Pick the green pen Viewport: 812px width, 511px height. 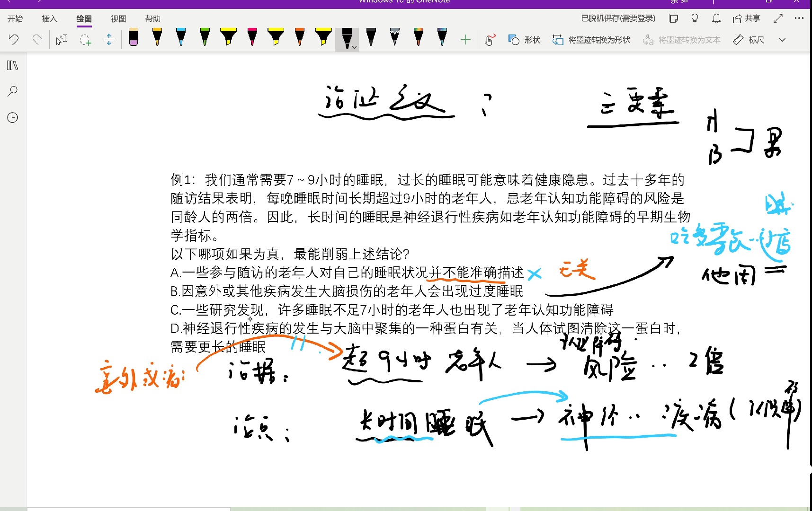(x=205, y=37)
